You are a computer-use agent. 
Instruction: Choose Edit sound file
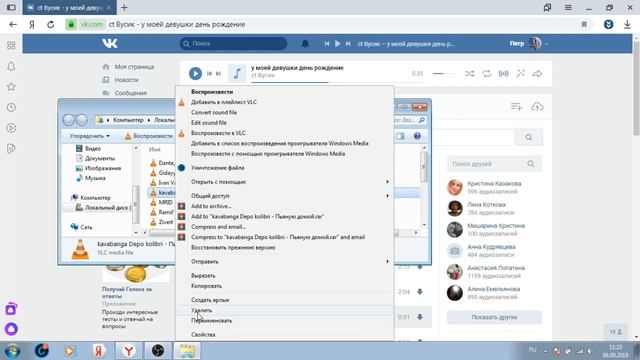point(285,122)
